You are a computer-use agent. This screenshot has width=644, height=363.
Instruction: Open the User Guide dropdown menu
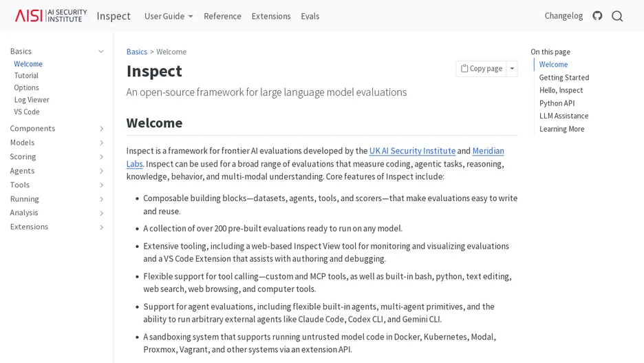click(x=169, y=16)
